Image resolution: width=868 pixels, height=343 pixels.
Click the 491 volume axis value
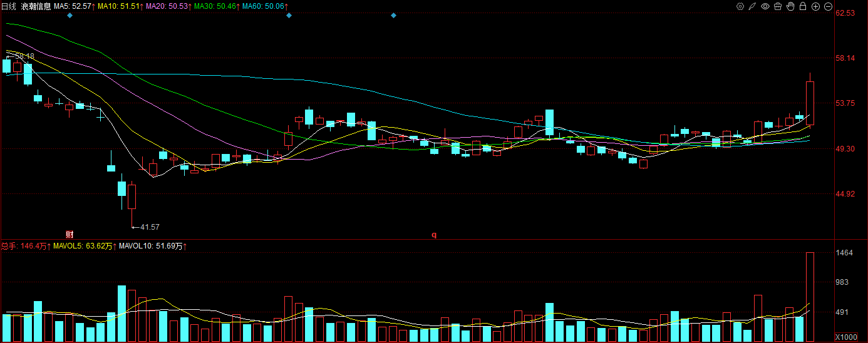[x=843, y=312]
